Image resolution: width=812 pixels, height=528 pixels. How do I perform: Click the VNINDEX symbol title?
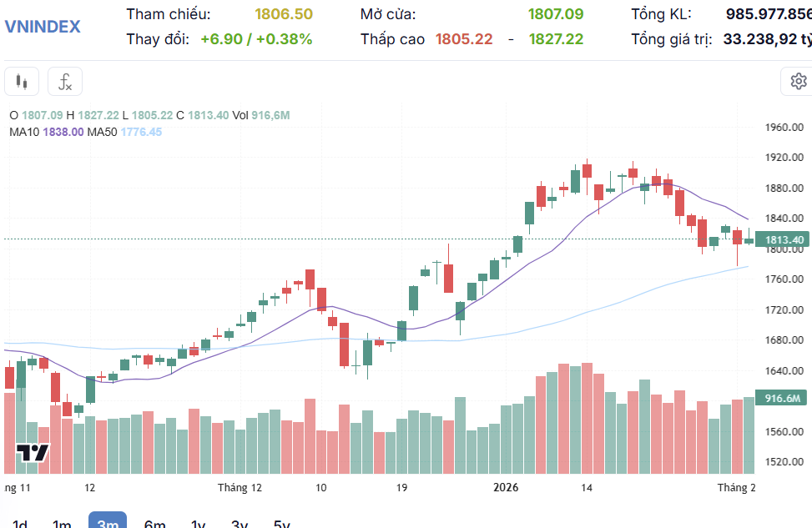pyautogui.click(x=43, y=26)
